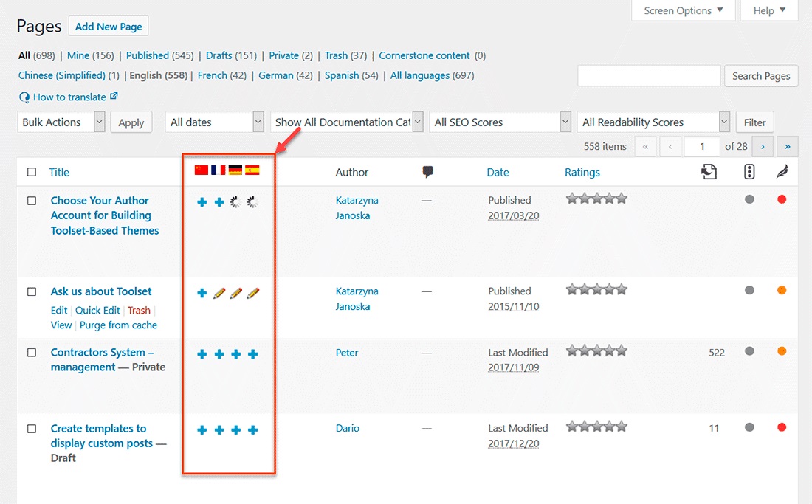Add Spanish translation for Contractors System page

click(253, 354)
